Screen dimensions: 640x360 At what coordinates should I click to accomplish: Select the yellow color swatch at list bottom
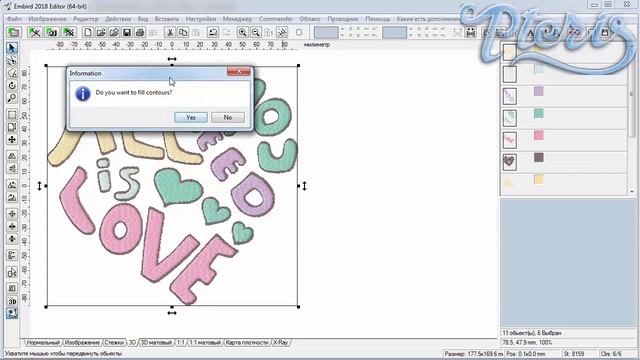point(539,179)
